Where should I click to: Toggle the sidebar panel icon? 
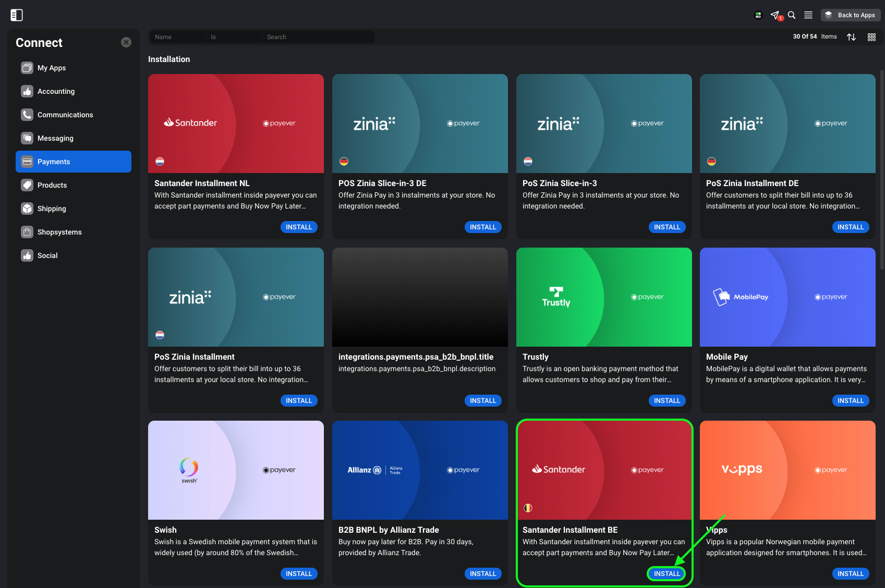click(x=17, y=15)
